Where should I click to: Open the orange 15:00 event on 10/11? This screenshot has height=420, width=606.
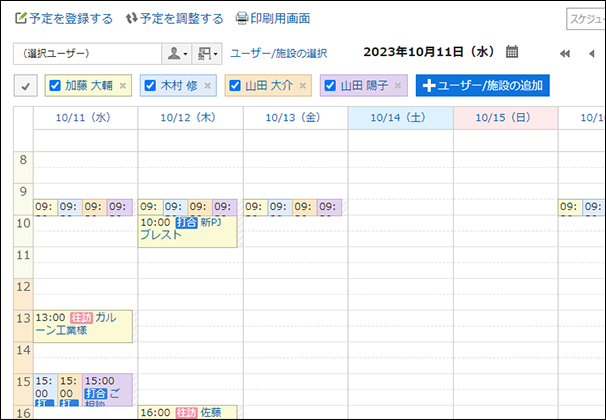coord(70,389)
